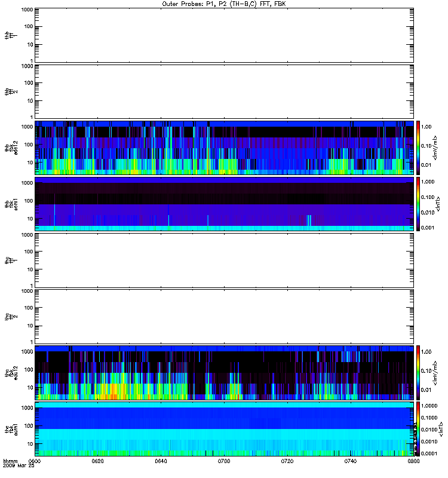Click the thc fbk edc12 mV/m color bar
The width and height of the screenshot is (448, 478).
[x=418, y=372]
